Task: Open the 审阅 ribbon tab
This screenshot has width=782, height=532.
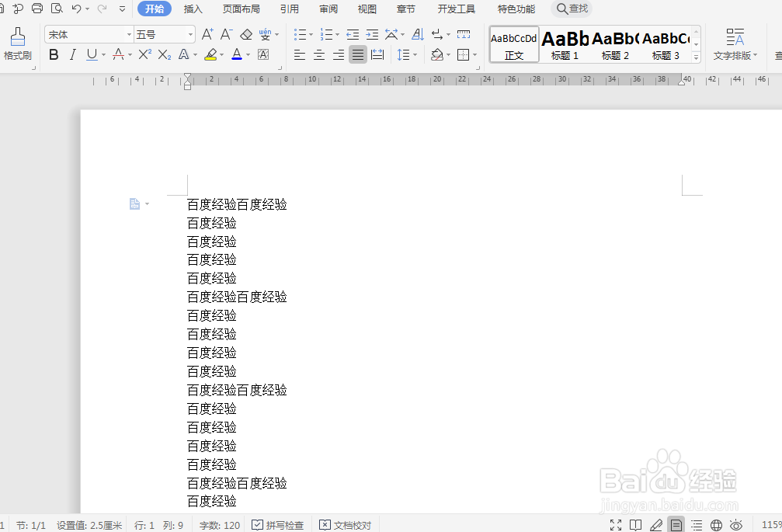Action: click(x=328, y=9)
